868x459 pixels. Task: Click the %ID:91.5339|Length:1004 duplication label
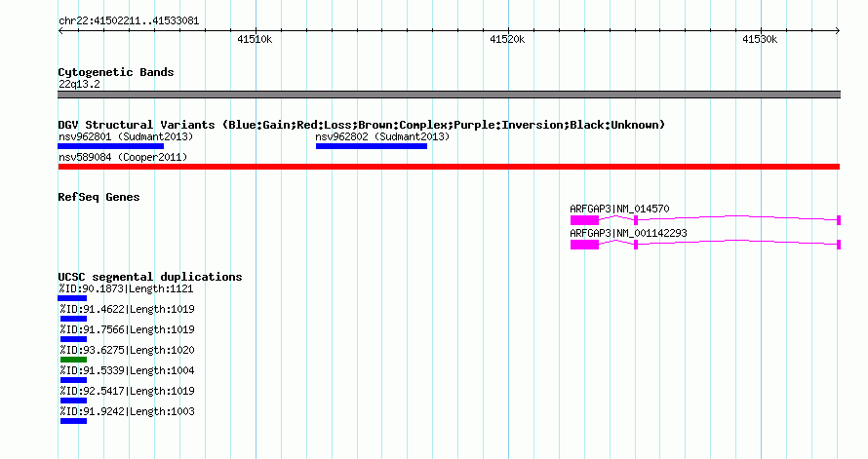[x=128, y=370]
